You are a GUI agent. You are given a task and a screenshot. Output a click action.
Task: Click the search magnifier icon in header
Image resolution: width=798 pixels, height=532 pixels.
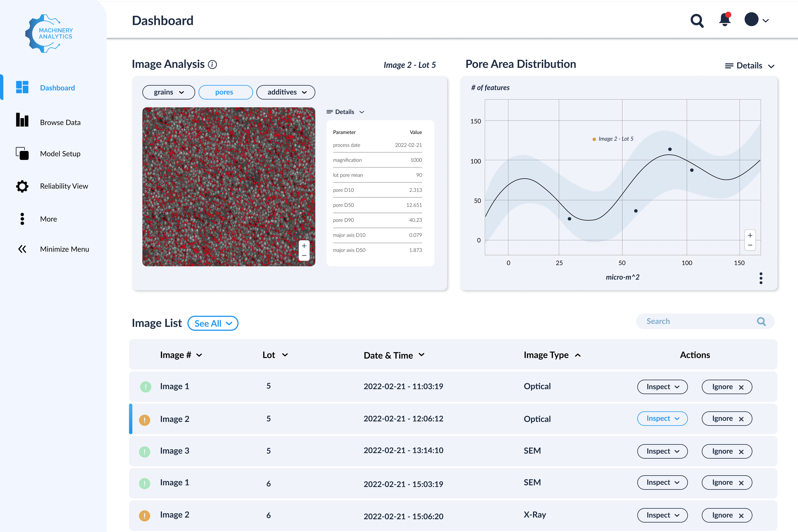coord(697,21)
